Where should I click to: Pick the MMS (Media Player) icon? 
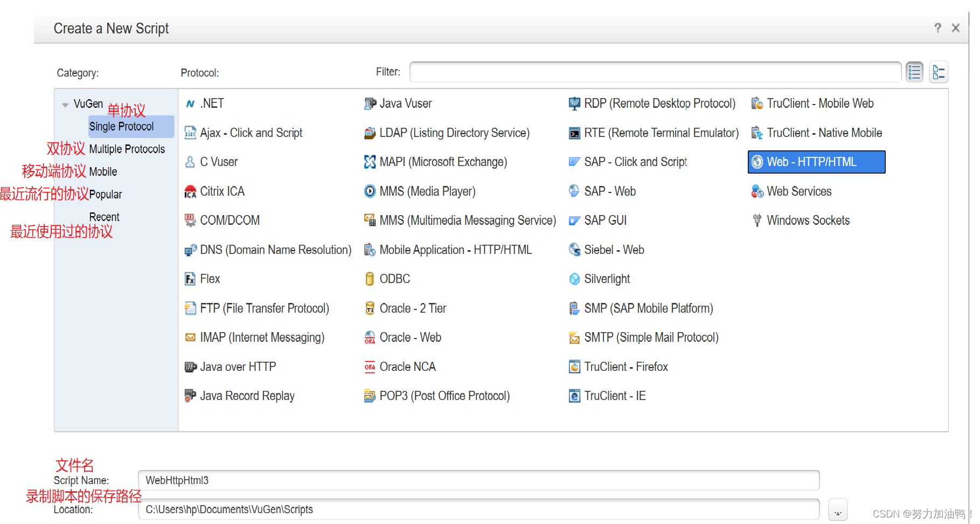[x=370, y=191]
